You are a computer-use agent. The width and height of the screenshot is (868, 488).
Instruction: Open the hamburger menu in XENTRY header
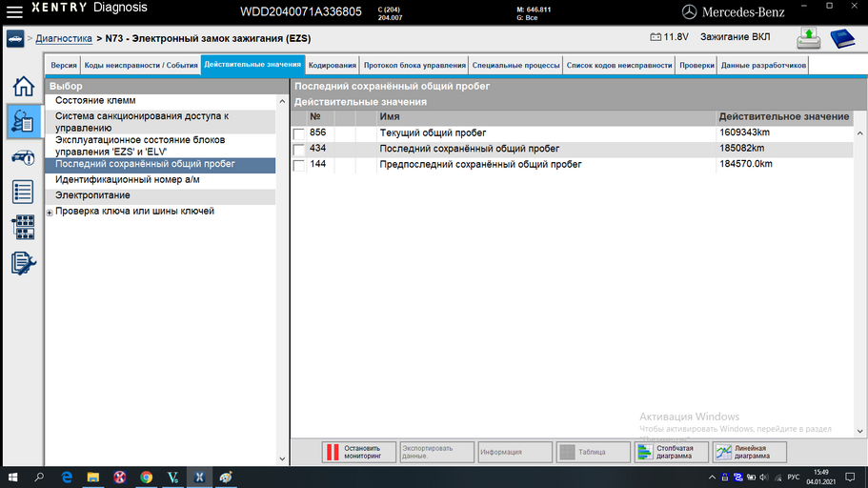[x=14, y=11]
